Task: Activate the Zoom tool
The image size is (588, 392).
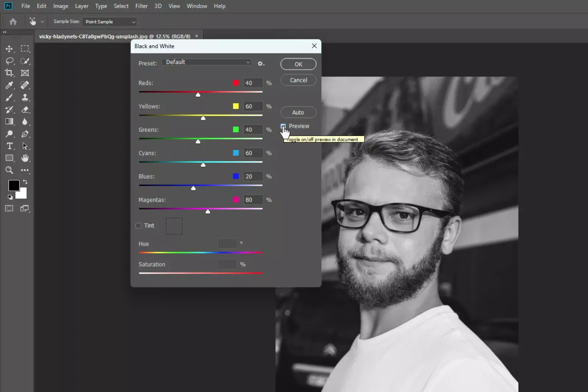Action: coord(9,170)
